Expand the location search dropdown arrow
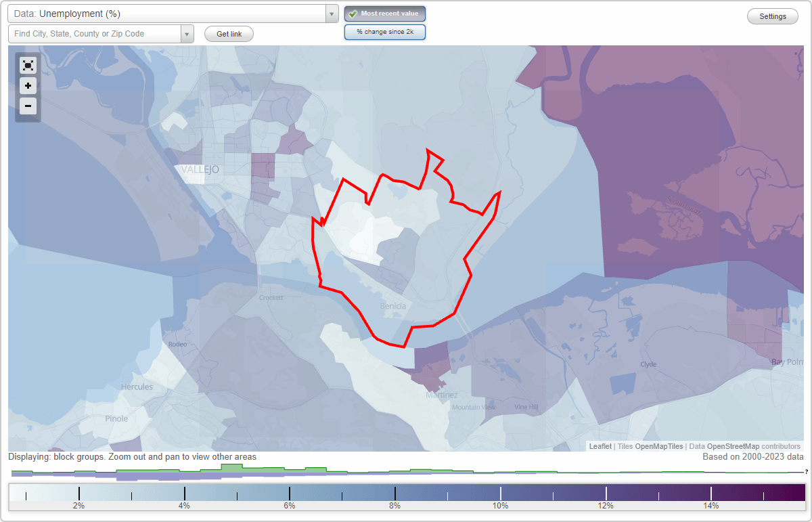Image resolution: width=812 pixels, height=522 pixels. point(187,33)
